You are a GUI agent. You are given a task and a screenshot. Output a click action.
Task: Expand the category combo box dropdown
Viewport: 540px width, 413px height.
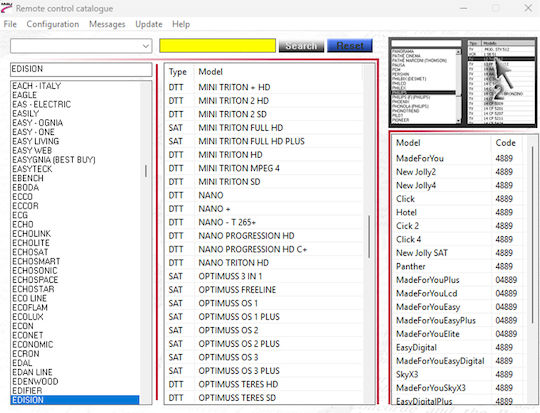pyautogui.click(x=146, y=46)
